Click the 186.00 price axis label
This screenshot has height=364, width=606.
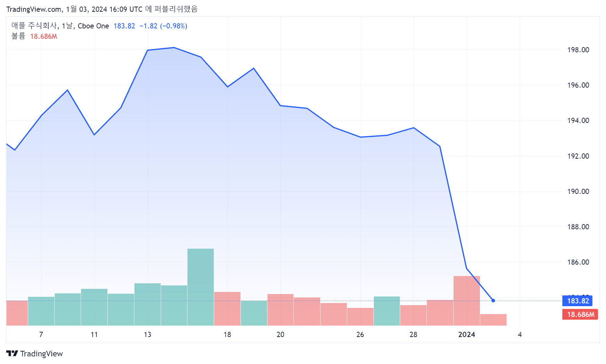[x=578, y=262]
